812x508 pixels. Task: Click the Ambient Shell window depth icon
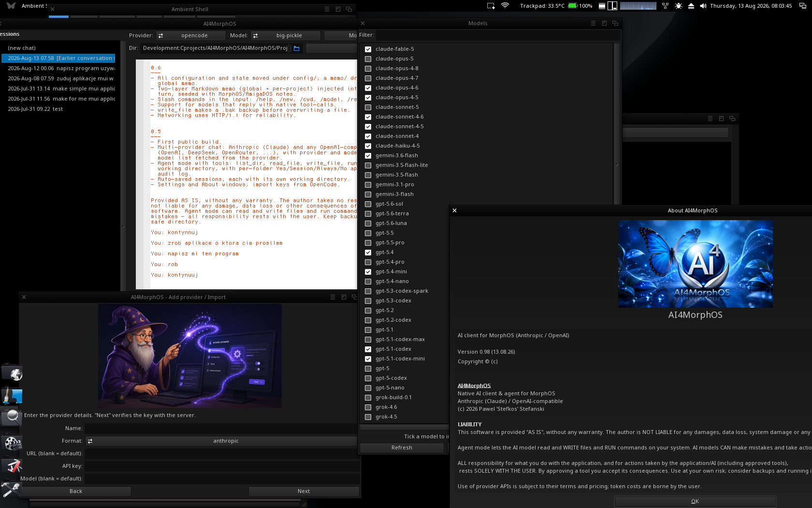(349, 9)
